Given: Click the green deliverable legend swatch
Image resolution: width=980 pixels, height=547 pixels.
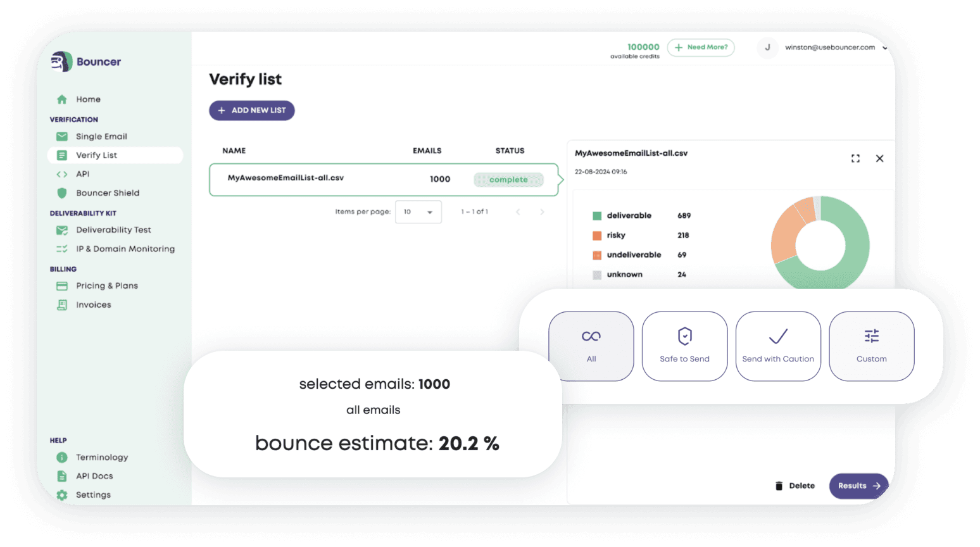Looking at the screenshot, I should 596,216.
